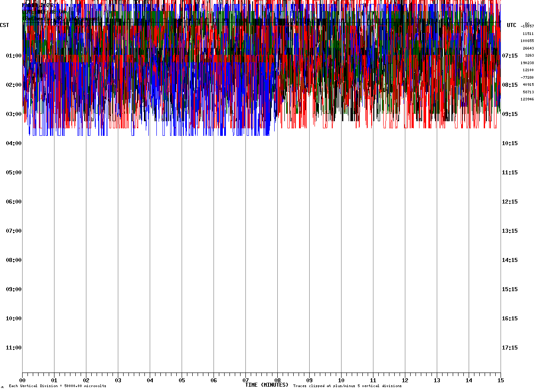Select the 02:00 CST row label
Viewport: 536px width, 392px height.
14,85
